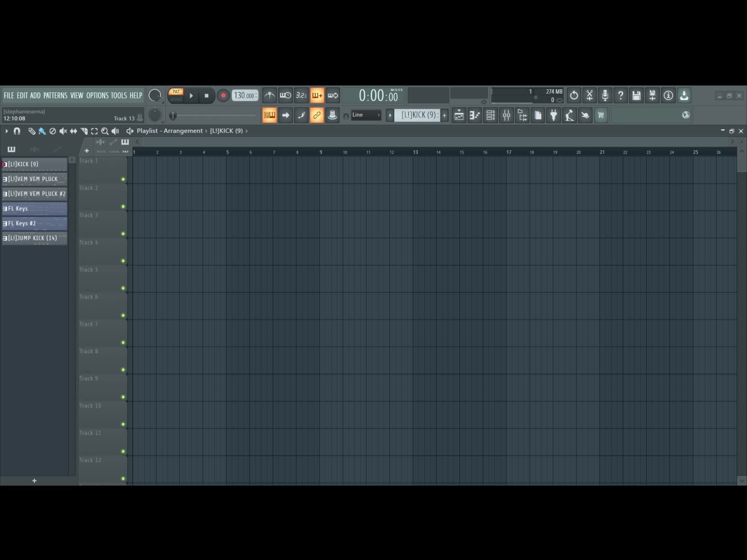
Task: Open the TOOLS menu
Action: point(119,96)
